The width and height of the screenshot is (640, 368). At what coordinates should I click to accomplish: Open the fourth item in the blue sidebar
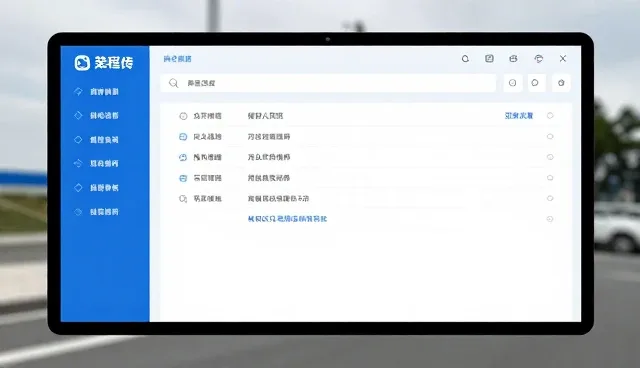pos(96,164)
